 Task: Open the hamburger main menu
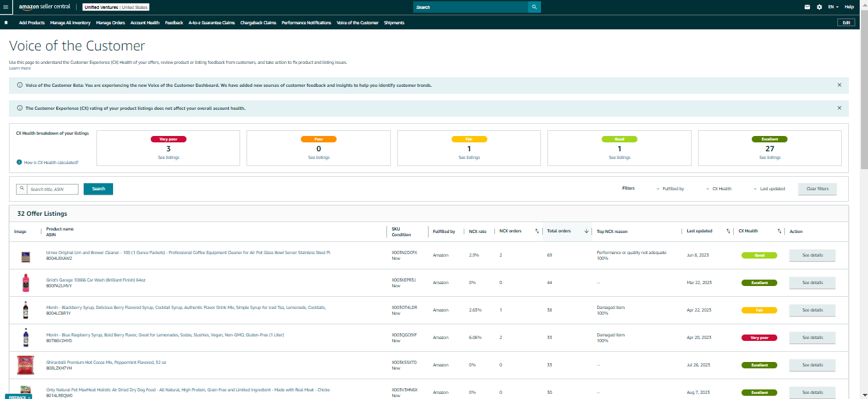coord(6,6)
